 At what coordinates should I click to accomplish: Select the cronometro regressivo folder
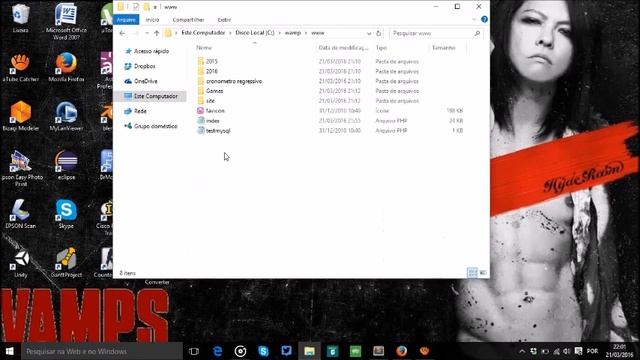pyautogui.click(x=234, y=81)
